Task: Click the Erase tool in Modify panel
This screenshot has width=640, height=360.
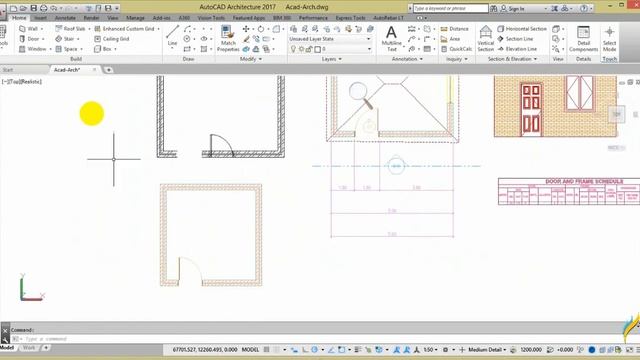Action: coord(246,39)
